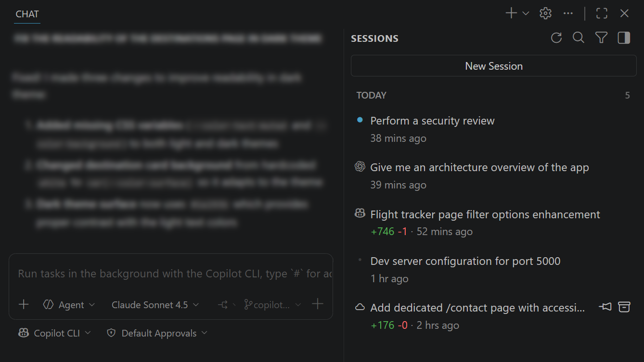The image size is (644, 362).
Task: Switch to the CHAT tab
Action: tap(27, 14)
